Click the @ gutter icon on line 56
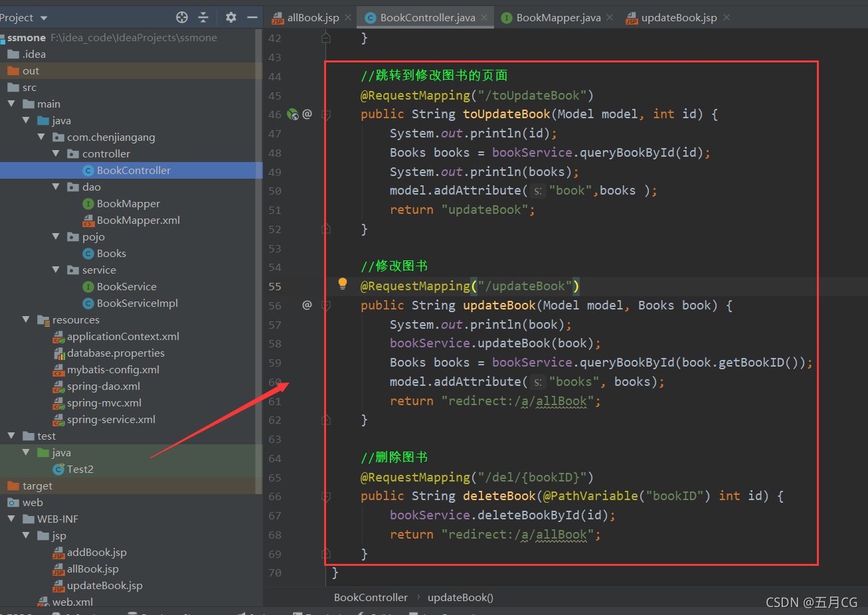The image size is (868, 615). click(x=307, y=306)
